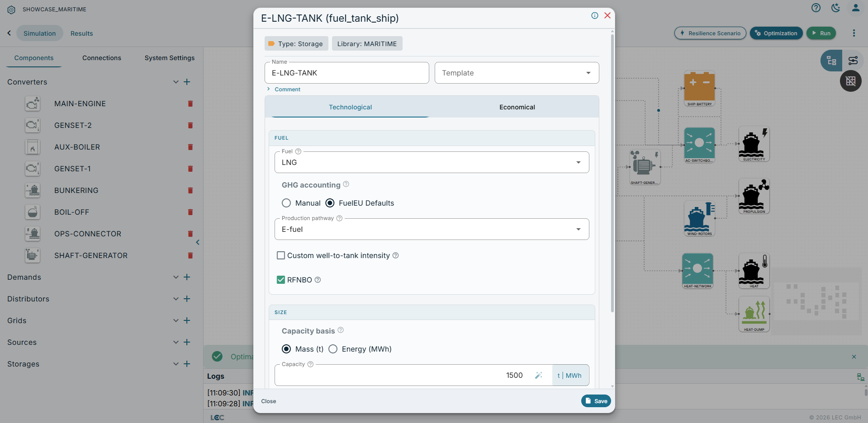Delete the GENSET-2 converter

(190, 125)
